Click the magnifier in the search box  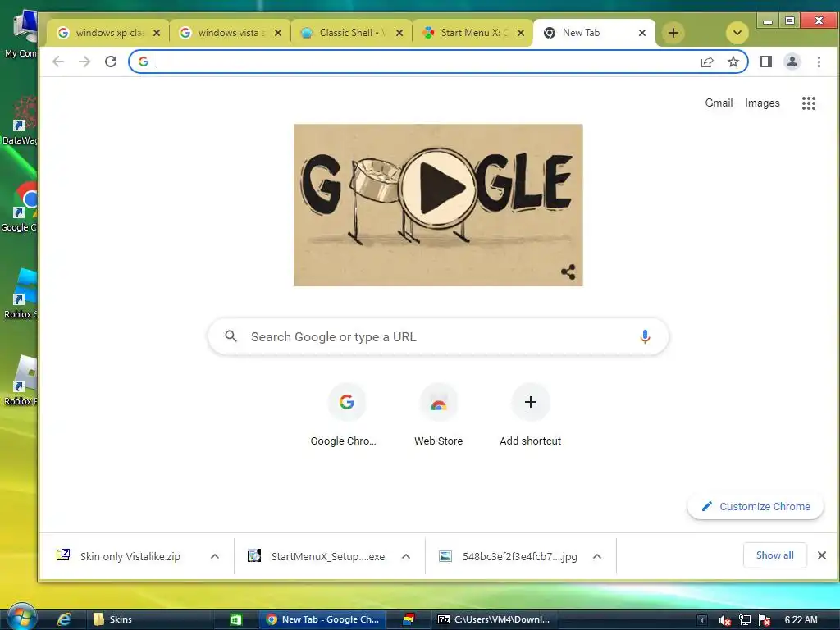point(231,336)
